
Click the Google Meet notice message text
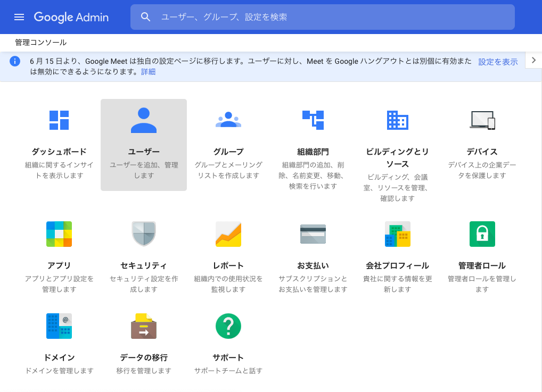point(251,66)
